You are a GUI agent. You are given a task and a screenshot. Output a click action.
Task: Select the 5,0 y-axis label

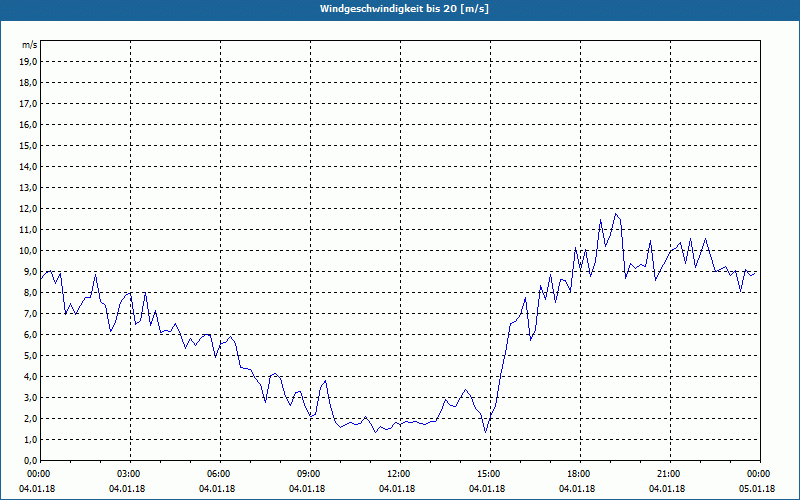click(30, 356)
